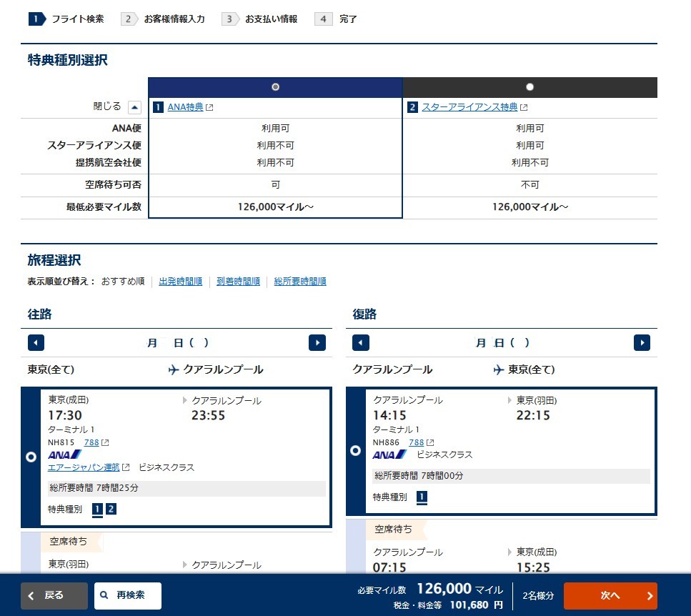The width and height of the screenshot is (691, 616).
Task: Select return flight NH886 radio button
Action: (x=356, y=450)
